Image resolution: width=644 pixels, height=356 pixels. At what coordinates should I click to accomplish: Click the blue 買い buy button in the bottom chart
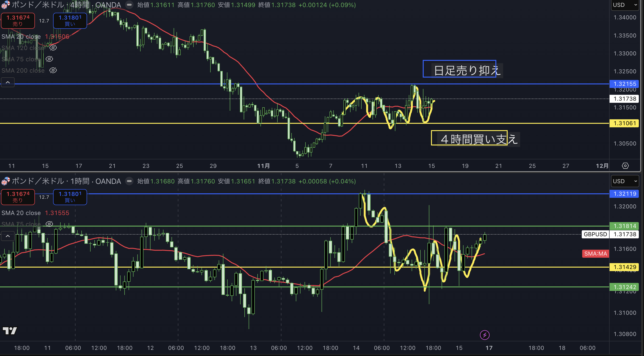coord(70,197)
